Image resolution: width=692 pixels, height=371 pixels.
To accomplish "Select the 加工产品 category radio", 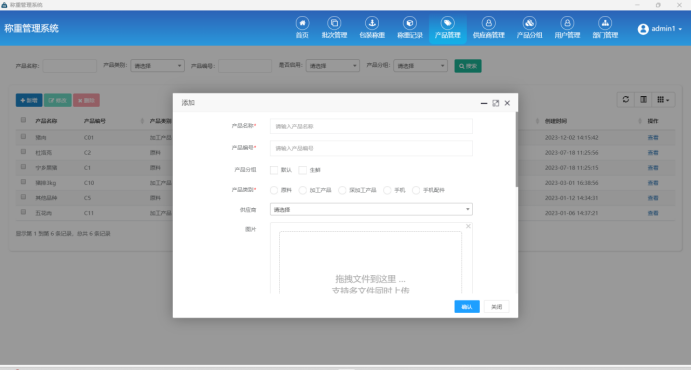I will click(302, 190).
